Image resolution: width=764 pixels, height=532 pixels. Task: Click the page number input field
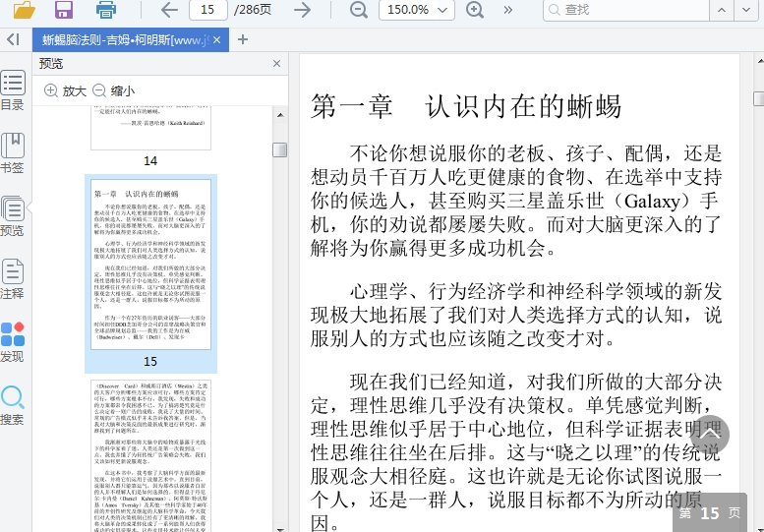[207, 10]
